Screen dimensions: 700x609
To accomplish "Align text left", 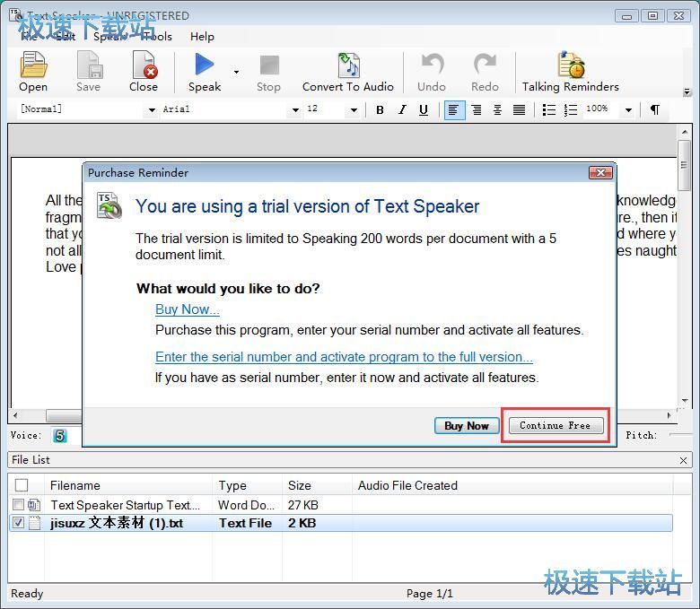I will [454, 109].
